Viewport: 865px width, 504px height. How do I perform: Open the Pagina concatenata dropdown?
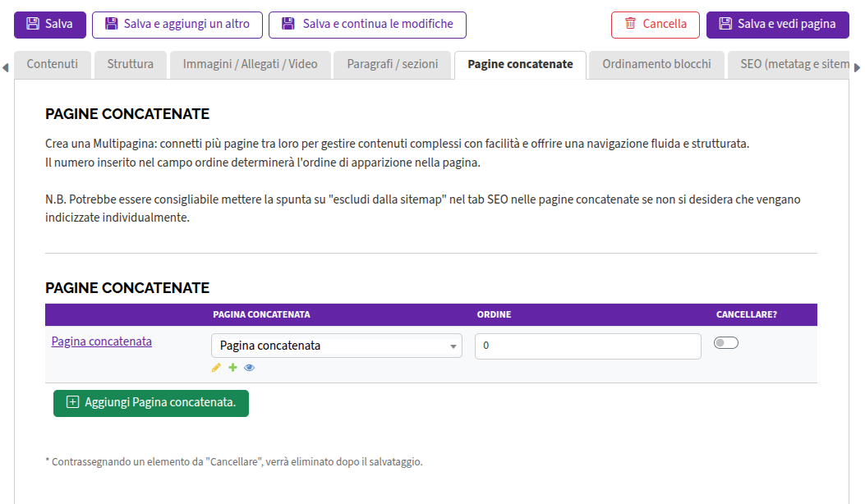337,346
